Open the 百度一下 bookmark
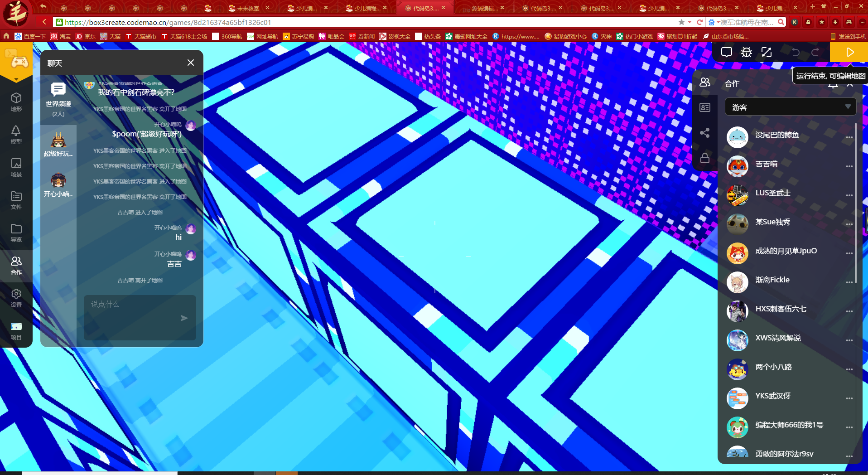The image size is (868, 475). click(x=30, y=36)
